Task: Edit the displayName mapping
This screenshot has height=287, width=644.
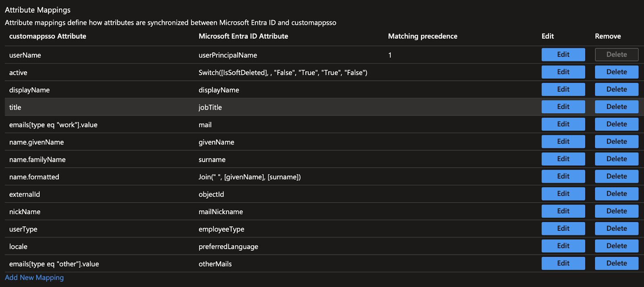Action: [x=563, y=89]
